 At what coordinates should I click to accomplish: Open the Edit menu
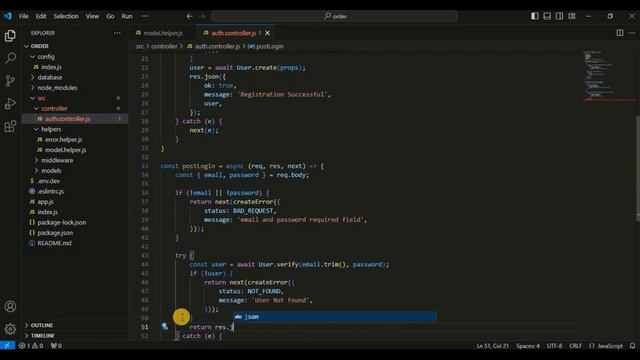(41, 16)
